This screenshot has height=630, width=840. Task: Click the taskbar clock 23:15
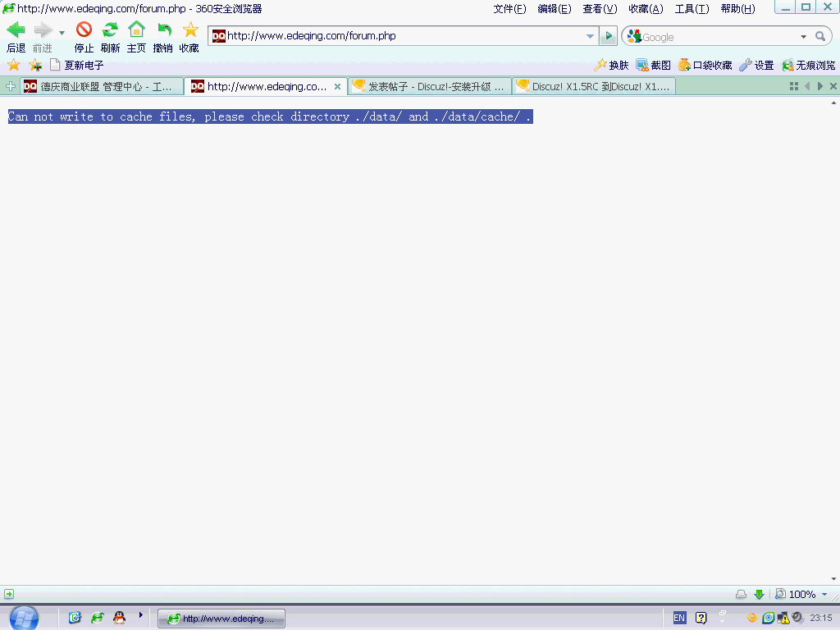pyautogui.click(x=820, y=618)
